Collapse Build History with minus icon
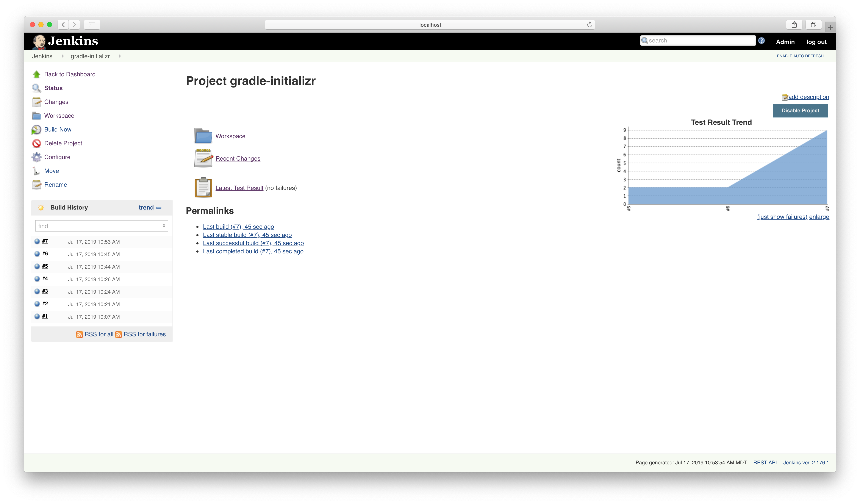The image size is (860, 504). click(x=159, y=207)
